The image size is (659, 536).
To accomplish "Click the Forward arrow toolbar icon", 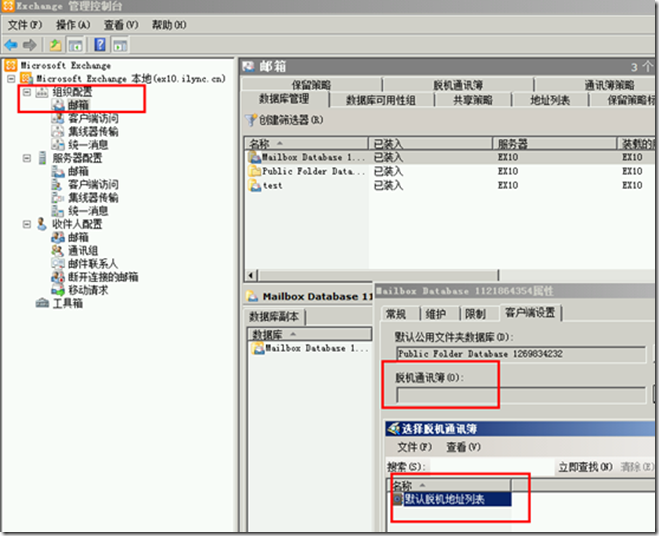I will (29, 45).
